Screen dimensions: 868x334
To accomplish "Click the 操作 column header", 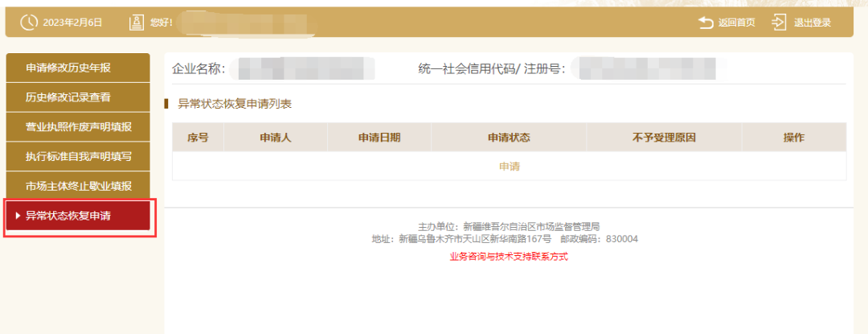I will (794, 138).
